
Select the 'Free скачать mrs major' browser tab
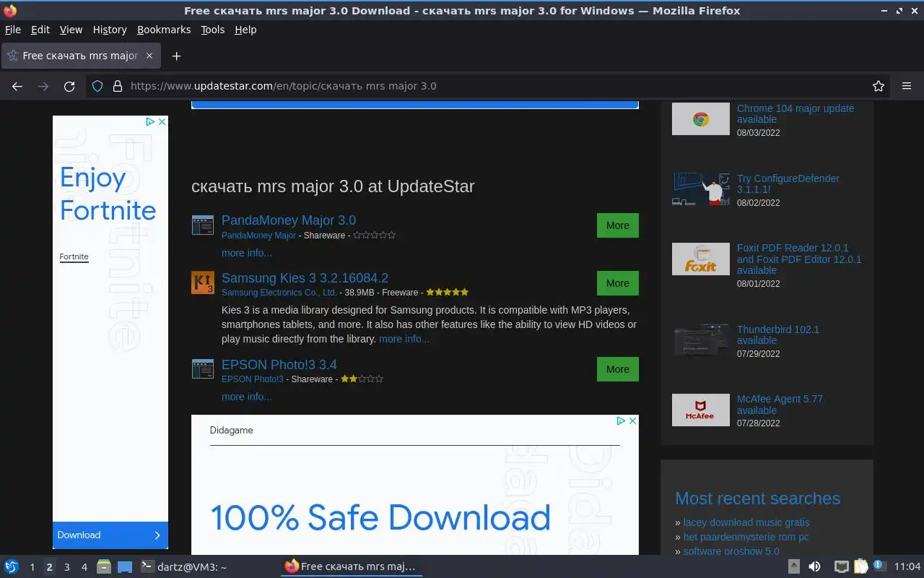(x=81, y=56)
